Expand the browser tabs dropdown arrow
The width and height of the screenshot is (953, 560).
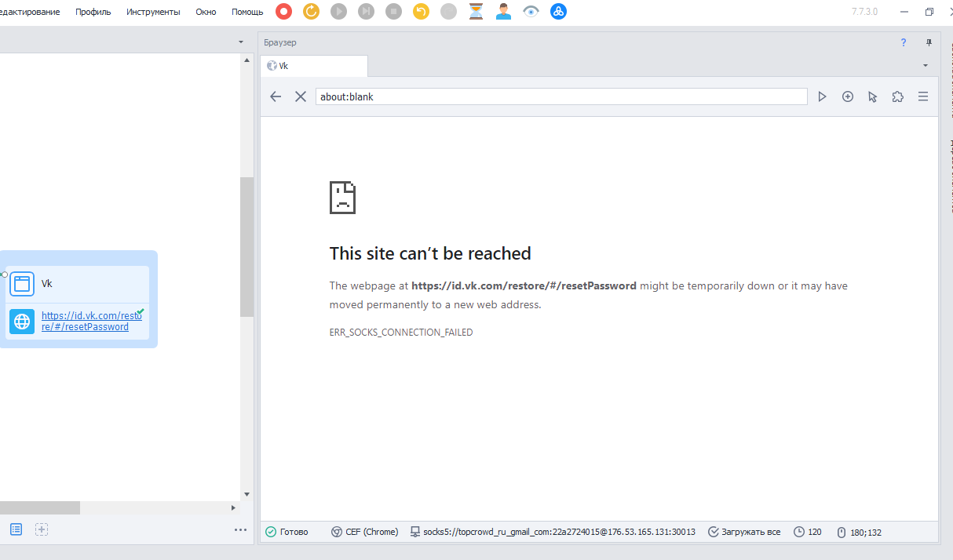pos(926,66)
